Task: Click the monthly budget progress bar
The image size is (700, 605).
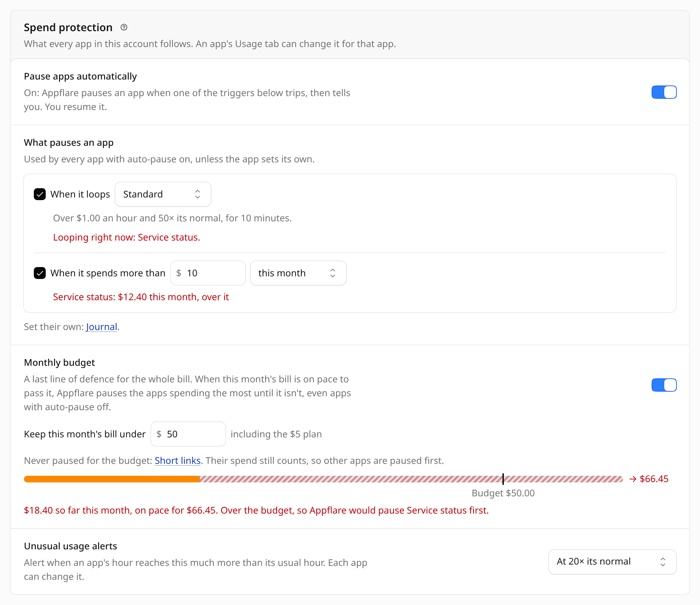Action: click(x=323, y=479)
